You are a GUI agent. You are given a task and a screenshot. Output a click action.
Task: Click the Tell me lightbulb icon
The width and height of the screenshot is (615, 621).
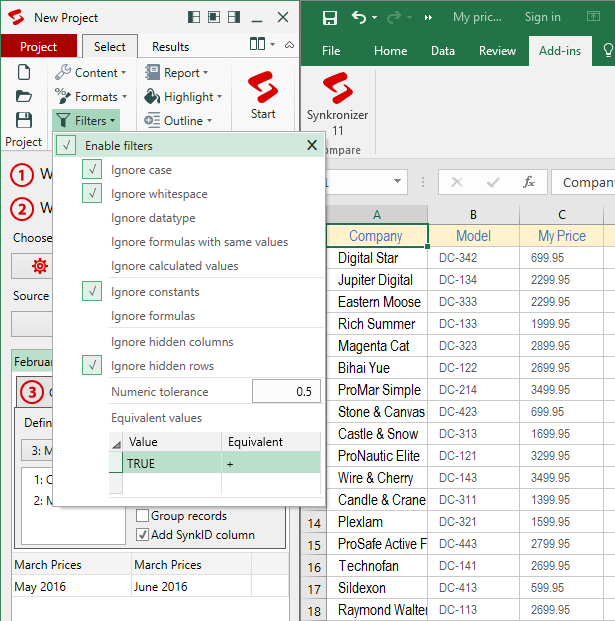pos(608,50)
